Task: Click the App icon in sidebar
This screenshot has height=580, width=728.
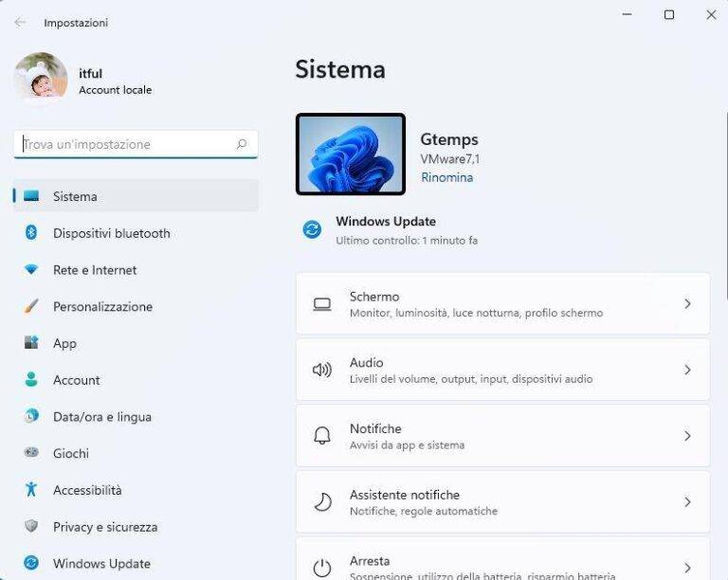Action: point(31,342)
